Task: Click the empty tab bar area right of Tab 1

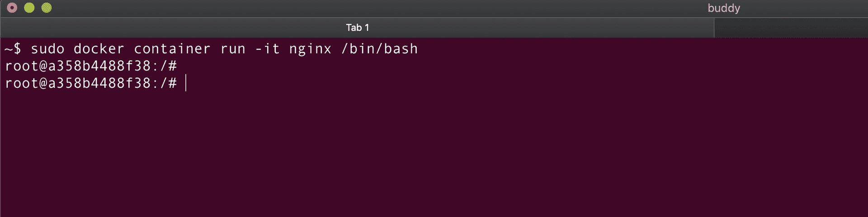Action: 791,28
